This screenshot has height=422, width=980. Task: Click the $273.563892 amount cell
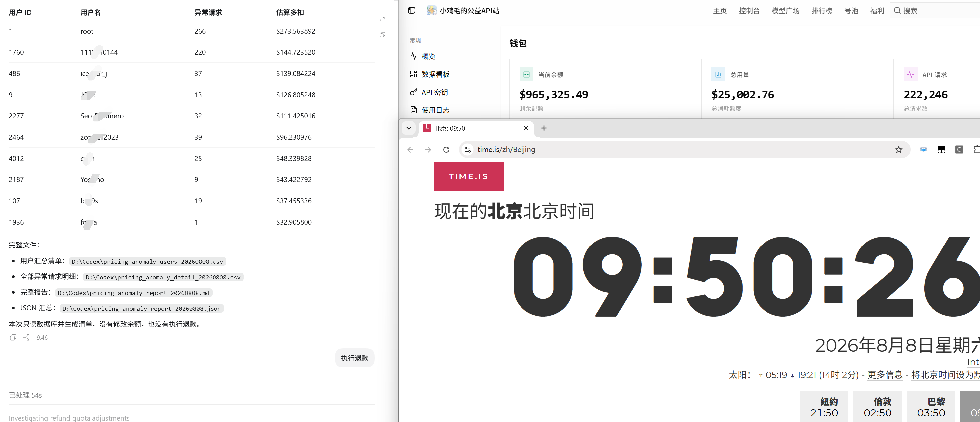296,31
